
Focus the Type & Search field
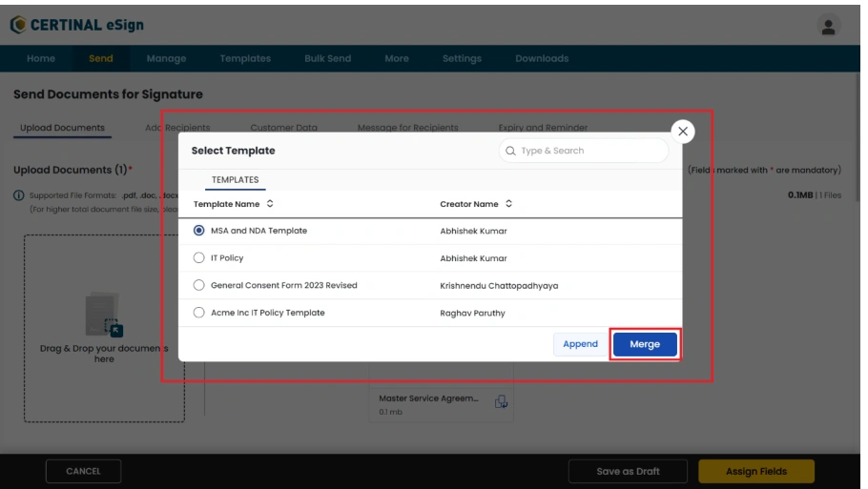[x=584, y=151]
